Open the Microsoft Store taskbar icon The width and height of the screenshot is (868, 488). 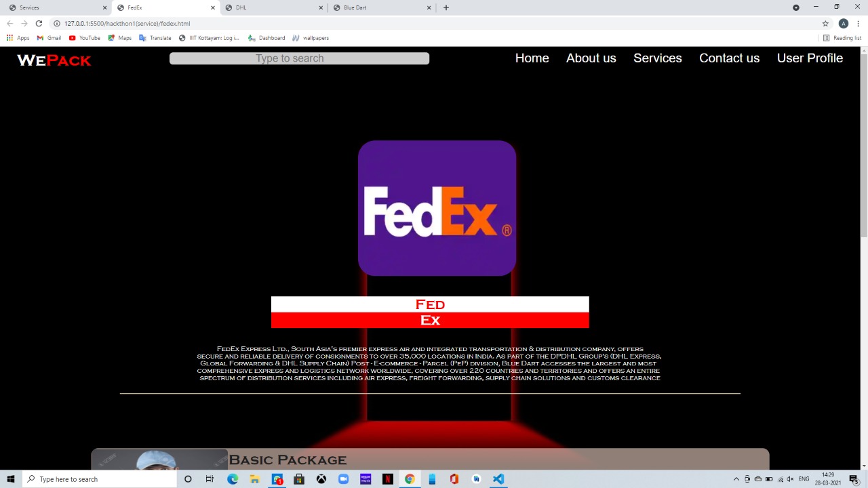click(x=299, y=479)
